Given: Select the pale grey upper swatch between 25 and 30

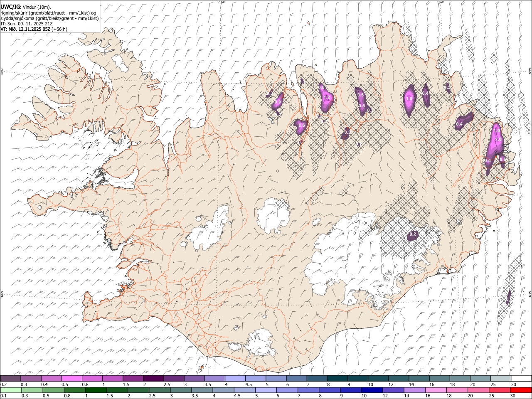Looking at the screenshot, I should [500, 378].
